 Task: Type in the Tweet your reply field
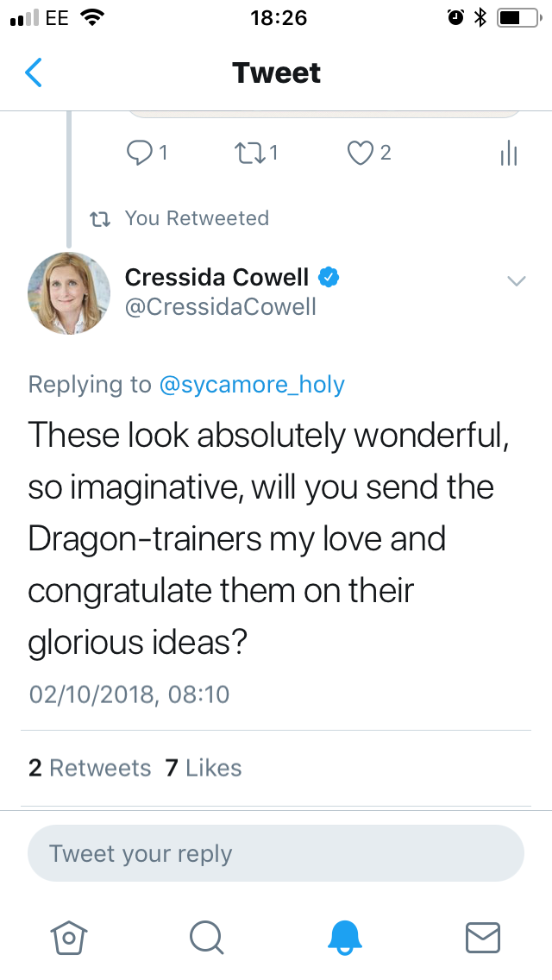pyautogui.click(x=276, y=854)
